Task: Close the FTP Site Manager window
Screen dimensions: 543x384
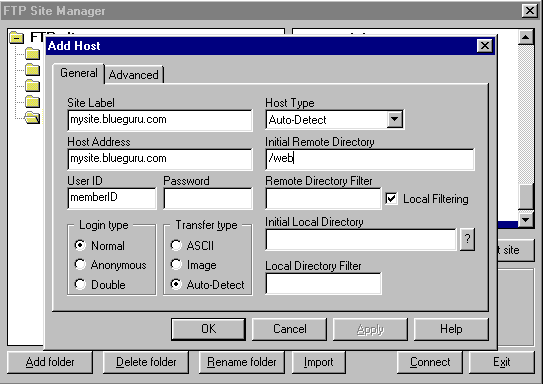Action: [x=529, y=11]
